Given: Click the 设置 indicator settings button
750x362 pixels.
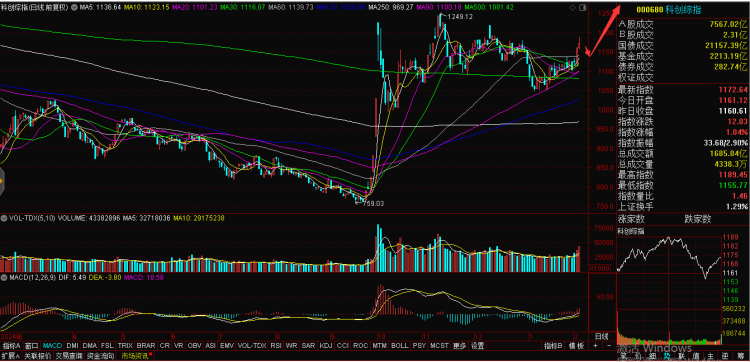Looking at the screenshot, I should tap(477, 346).
